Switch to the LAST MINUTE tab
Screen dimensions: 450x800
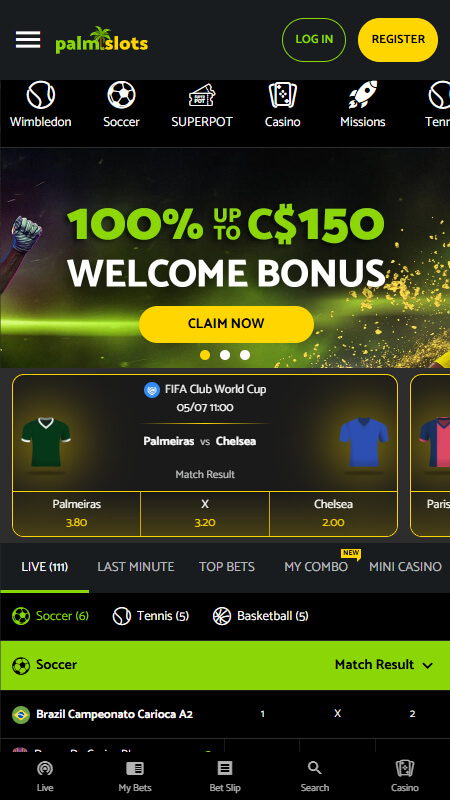[136, 567]
